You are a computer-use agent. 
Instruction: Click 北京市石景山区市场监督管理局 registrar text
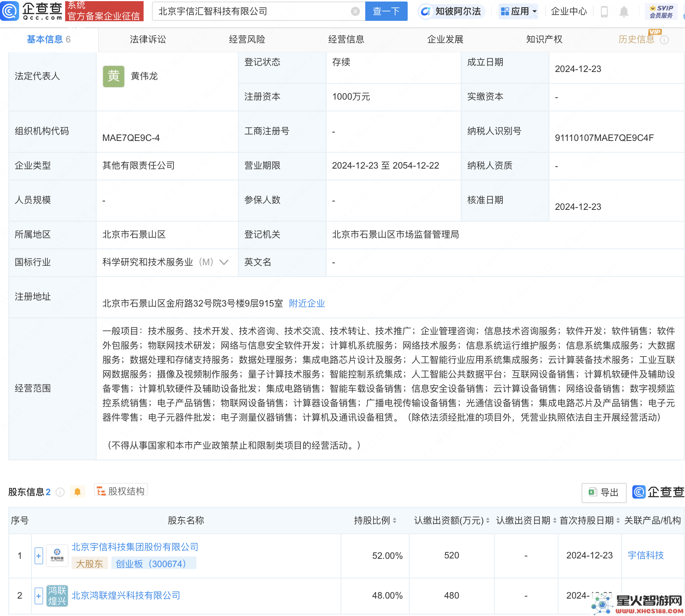tap(395, 235)
